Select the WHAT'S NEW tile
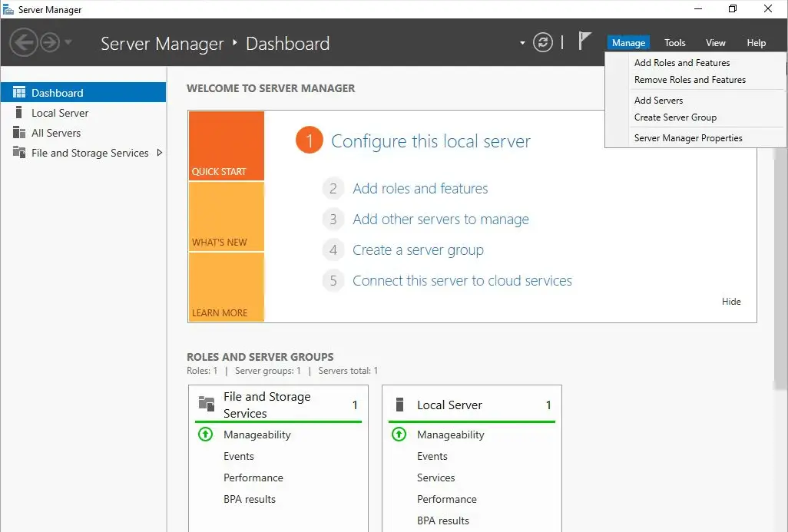Image resolution: width=788 pixels, height=532 pixels. tap(227, 216)
